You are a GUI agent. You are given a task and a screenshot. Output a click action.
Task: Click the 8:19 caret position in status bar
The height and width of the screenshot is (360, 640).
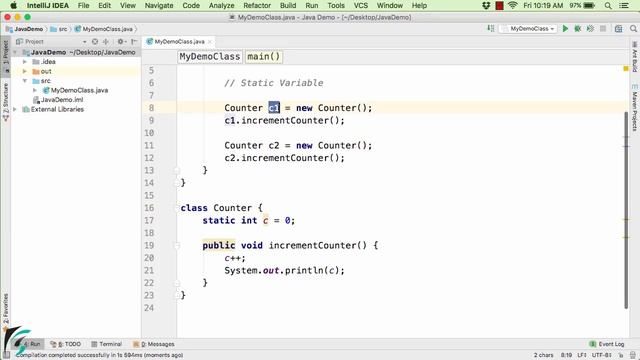[566, 356]
